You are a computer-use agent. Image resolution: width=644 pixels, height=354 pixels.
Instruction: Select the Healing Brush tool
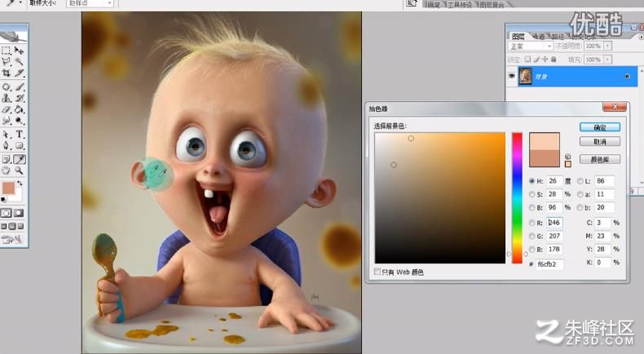(x=7, y=86)
